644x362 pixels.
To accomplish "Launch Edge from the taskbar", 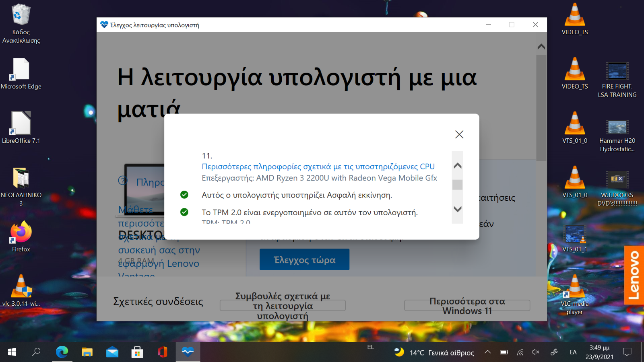I will [62, 352].
